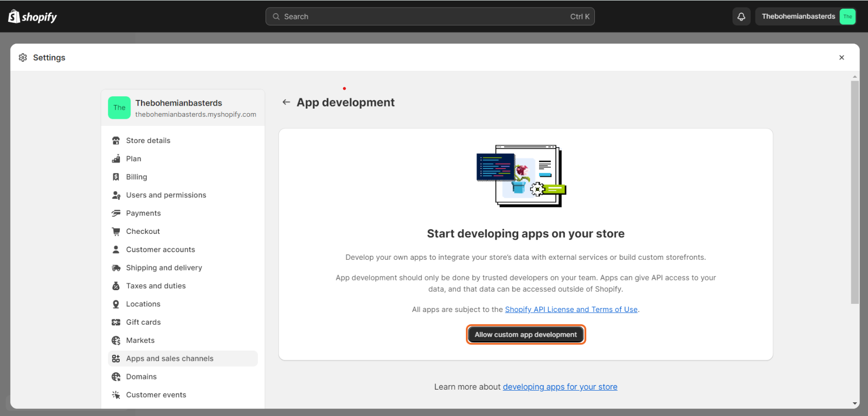Click the Settings gear icon
This screenshot has width=868, height=416.
click(x=23, y=58)
